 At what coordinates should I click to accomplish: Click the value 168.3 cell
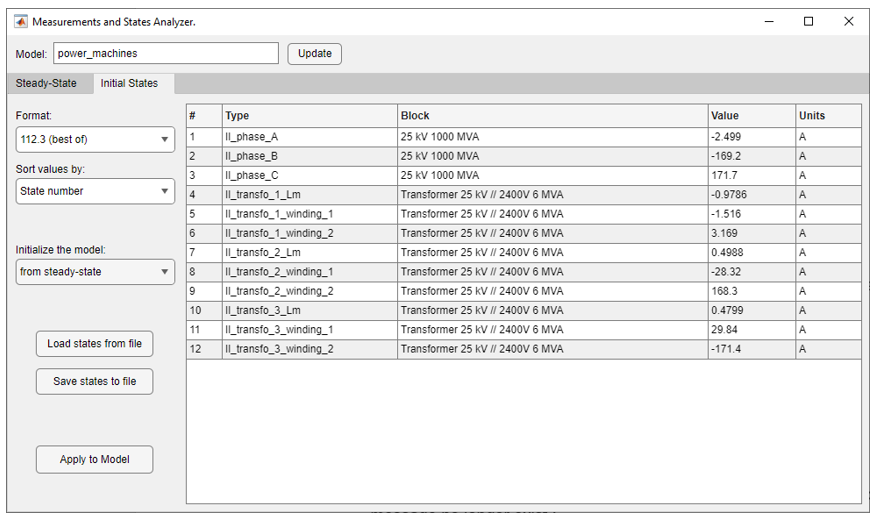click(752, 291)
